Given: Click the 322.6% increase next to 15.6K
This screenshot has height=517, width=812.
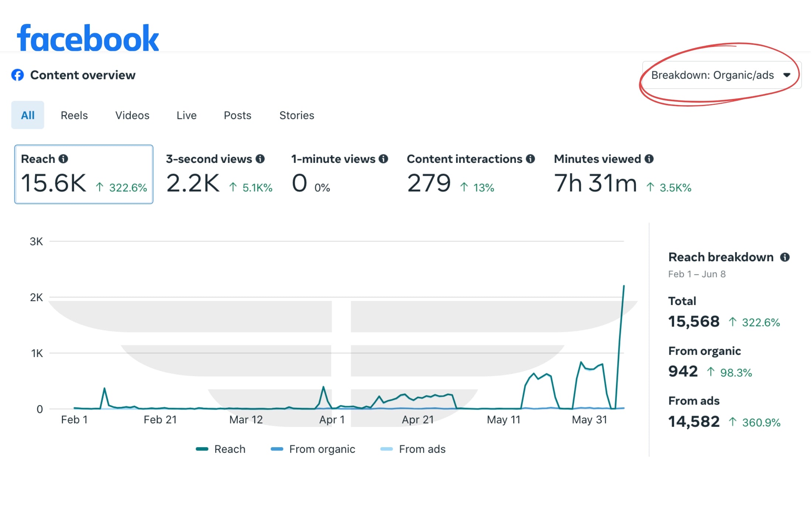Looking at the screenshot, I should tap(121, 187).
